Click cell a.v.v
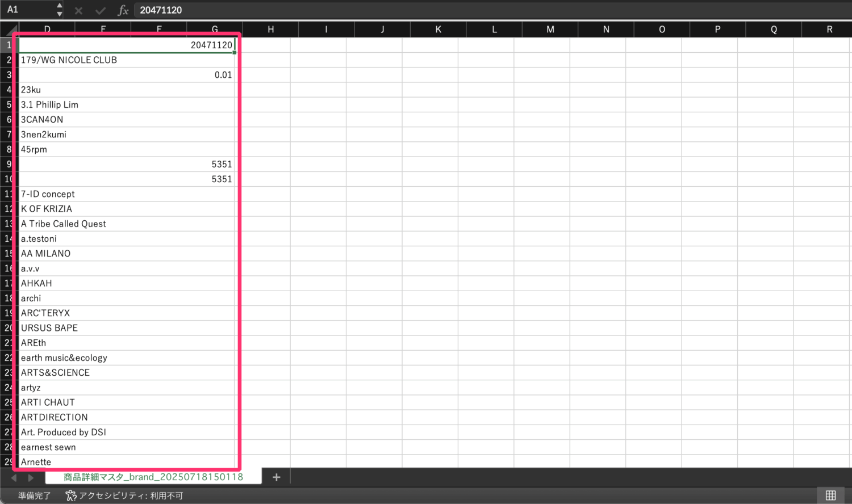Image resolution: width=852 pixels, height=504 pixels. [127, 268]
